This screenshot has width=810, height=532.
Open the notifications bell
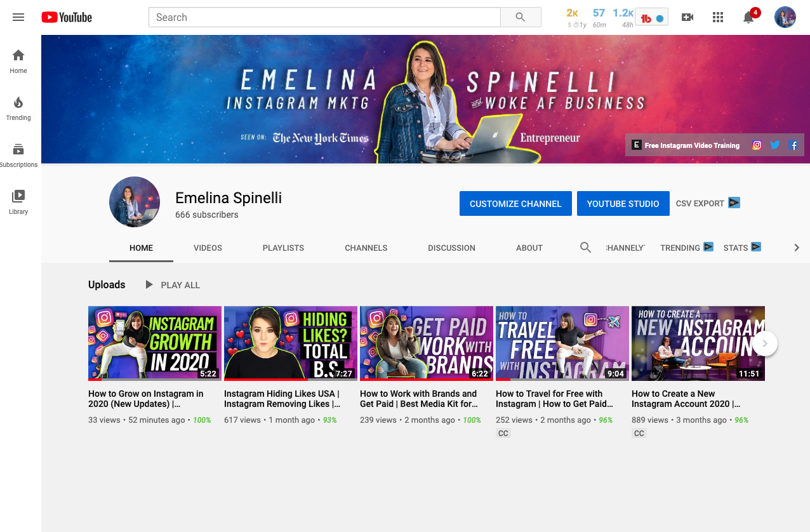[749, 17]
